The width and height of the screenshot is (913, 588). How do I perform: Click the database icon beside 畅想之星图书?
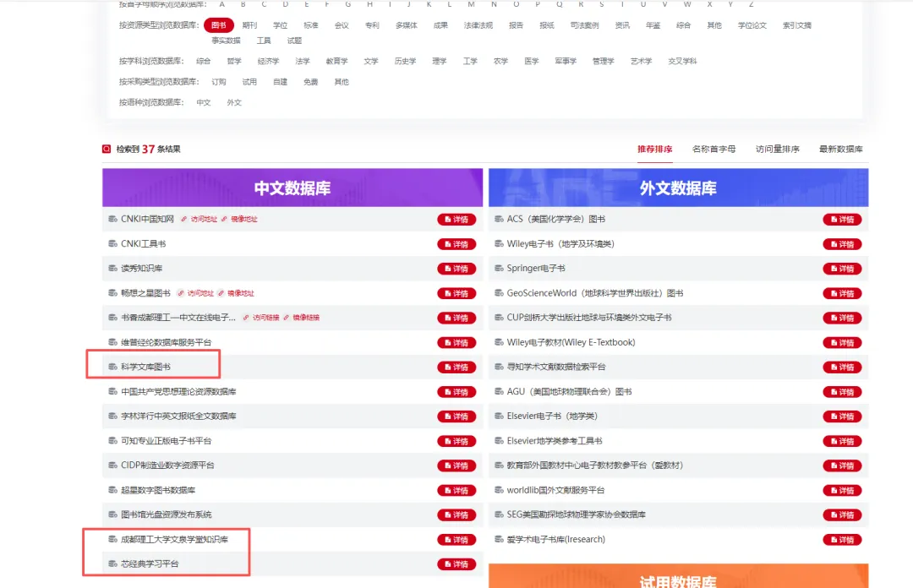(113, 293)
